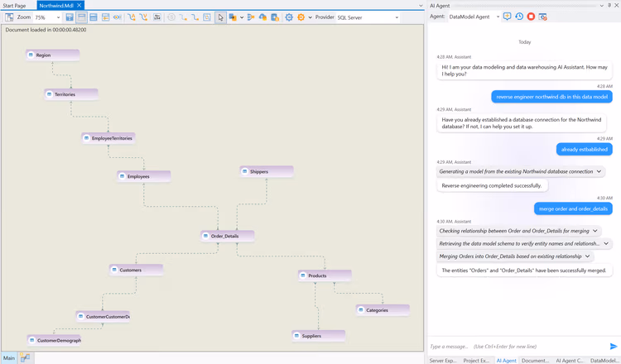Image resolution: width=621 pixels, height=364 pixels.
Task: Click the blue gear settings icon
Action: [289, 17]
